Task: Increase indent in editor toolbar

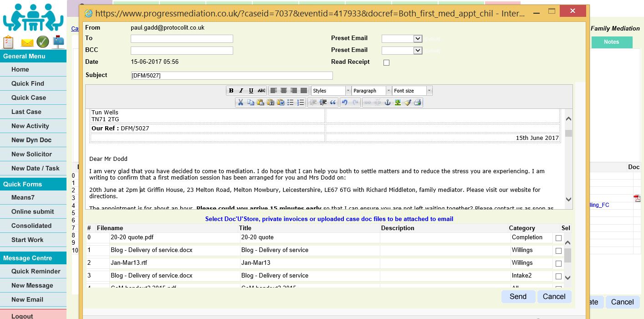Action: (x=323, y=103)
